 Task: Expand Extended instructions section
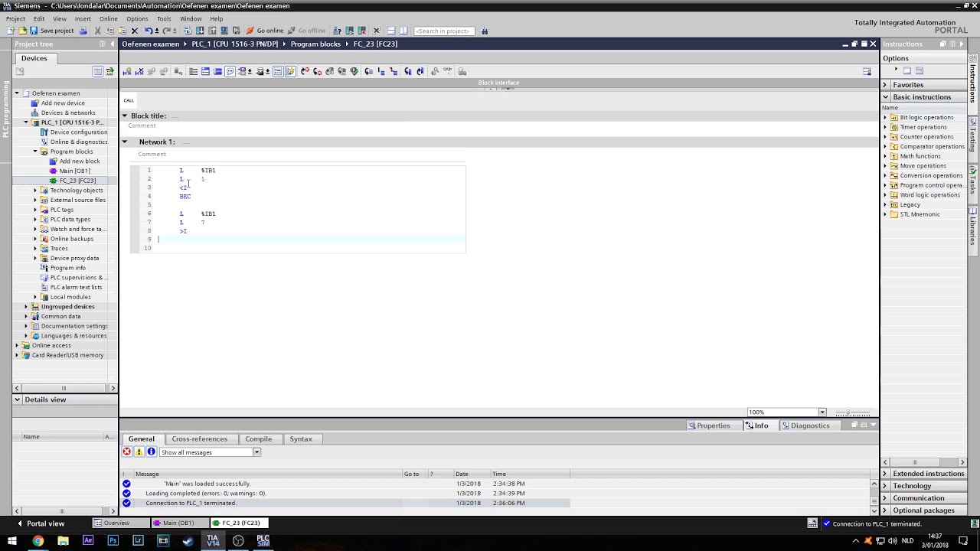(886, 474)
